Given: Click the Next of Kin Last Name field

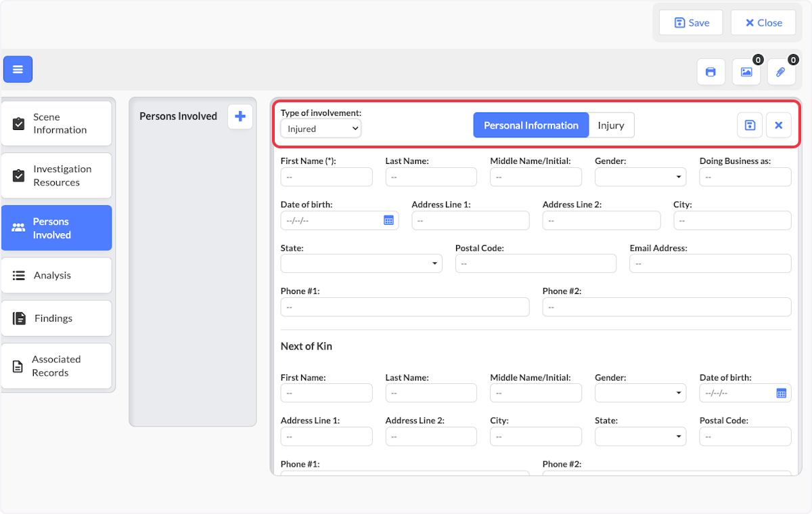Looking at the screenshot, I should tap(431, 393).
